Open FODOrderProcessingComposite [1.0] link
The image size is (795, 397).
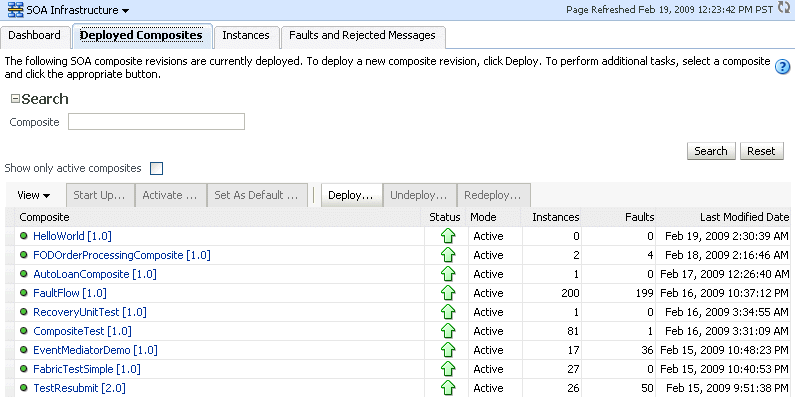point(122,255)
